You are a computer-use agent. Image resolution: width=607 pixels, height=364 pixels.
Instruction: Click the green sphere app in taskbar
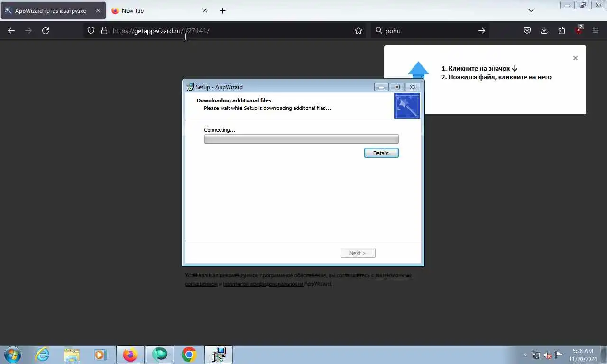pos(160,355)
